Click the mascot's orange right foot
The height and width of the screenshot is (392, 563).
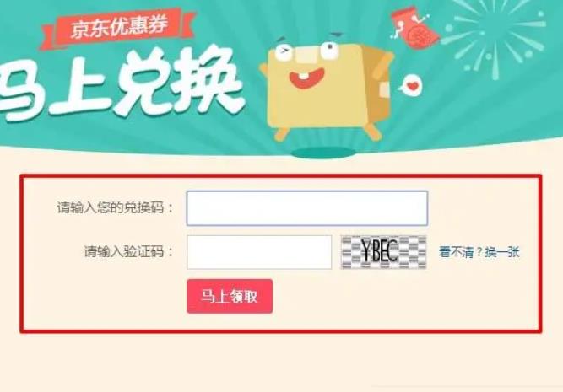point(373,132)
